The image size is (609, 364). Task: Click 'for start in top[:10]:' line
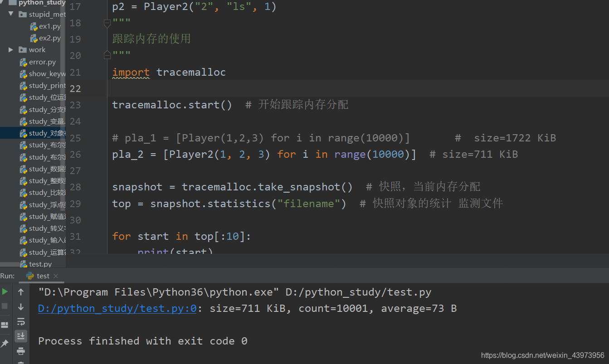(181, 236)
